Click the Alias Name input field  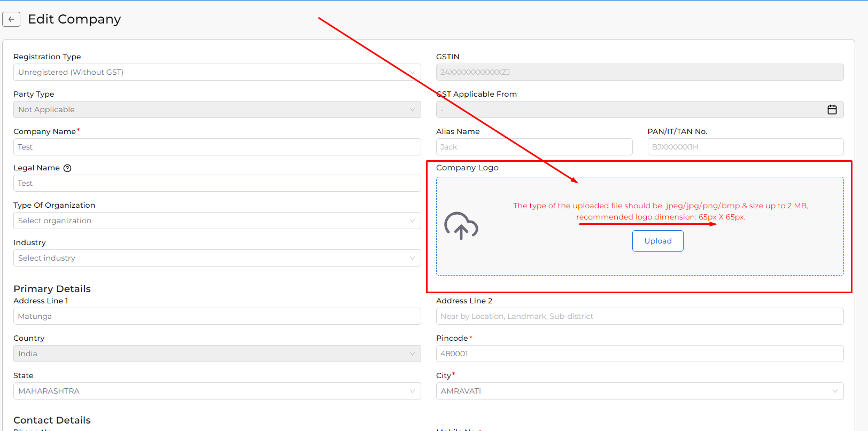(534, 147)
